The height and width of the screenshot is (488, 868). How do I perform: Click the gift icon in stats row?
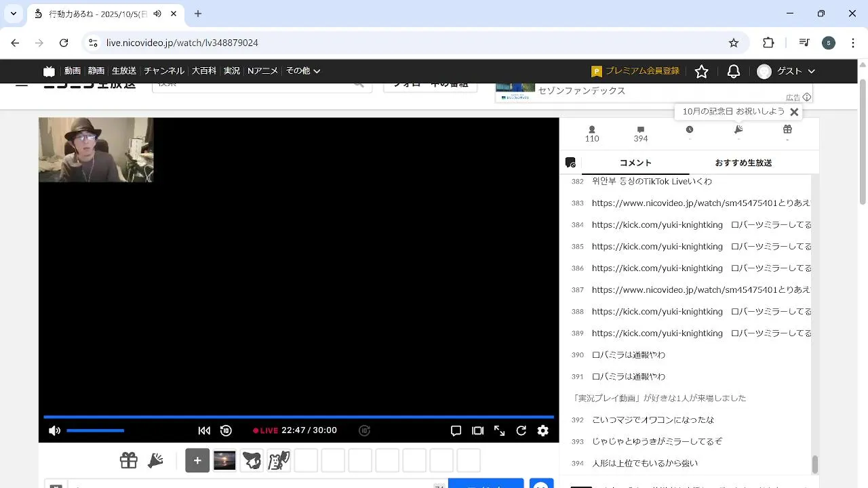(787, 129)
